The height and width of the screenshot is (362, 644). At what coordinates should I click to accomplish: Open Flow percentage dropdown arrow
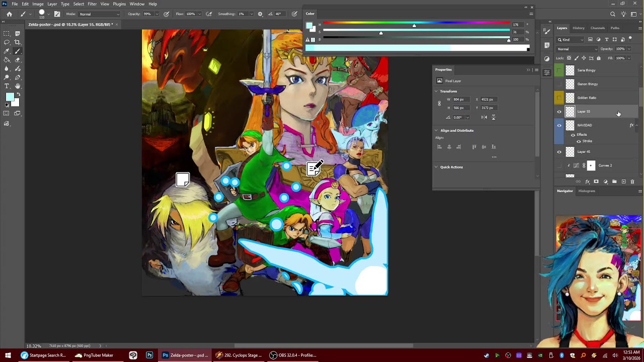(199, 14)
